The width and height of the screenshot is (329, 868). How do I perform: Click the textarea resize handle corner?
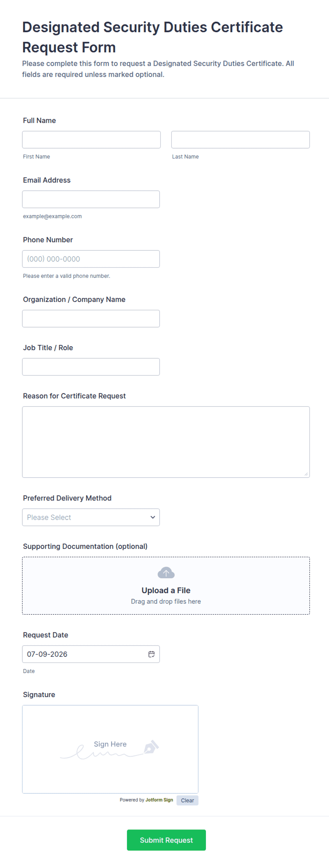[306, 474]
